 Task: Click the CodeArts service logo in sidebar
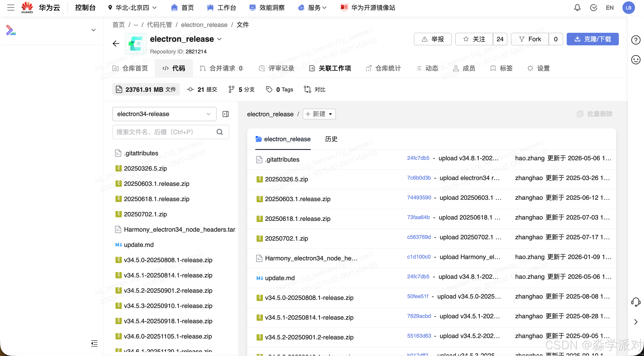11,30
